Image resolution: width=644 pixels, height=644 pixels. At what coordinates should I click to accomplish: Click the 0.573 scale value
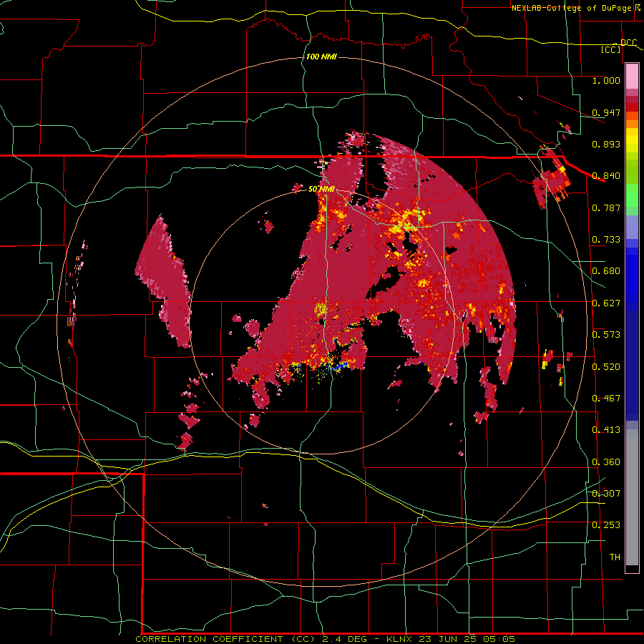click(x=606, y=335)
